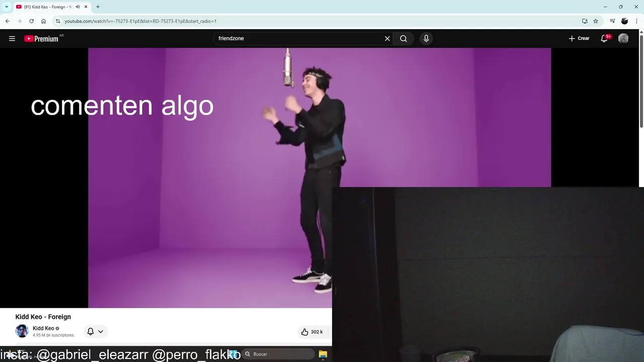
Task: Start voice search with microphone
Action: [x=426, y=39]
